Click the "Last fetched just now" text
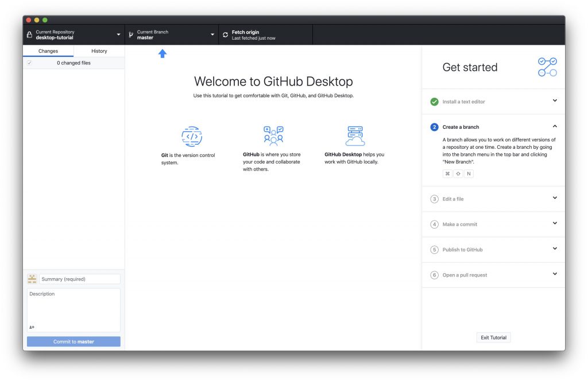This screenshot has width=588, height=381. click(x=253, y=39)
